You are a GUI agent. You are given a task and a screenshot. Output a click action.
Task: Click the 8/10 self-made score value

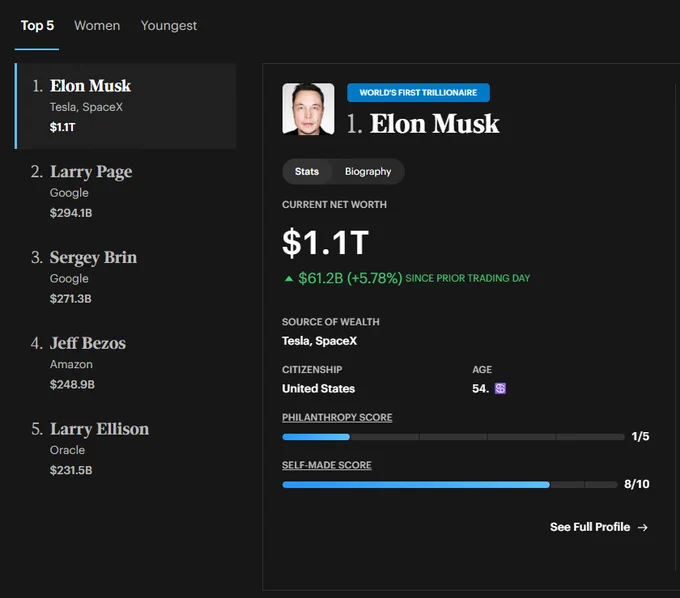637,484
